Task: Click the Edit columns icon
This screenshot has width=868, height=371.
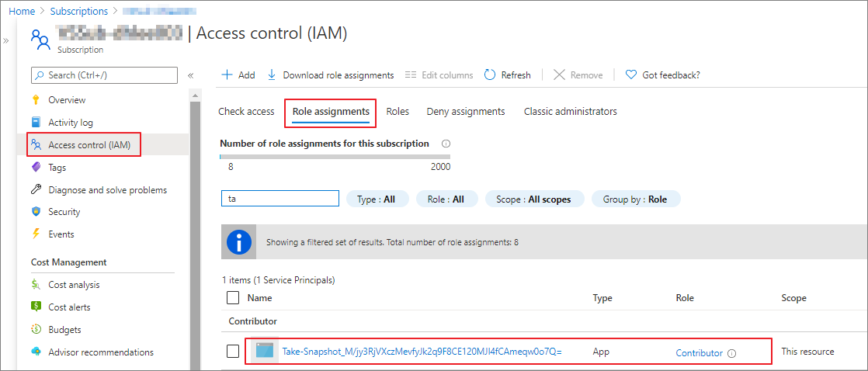Action: (410, 75)
